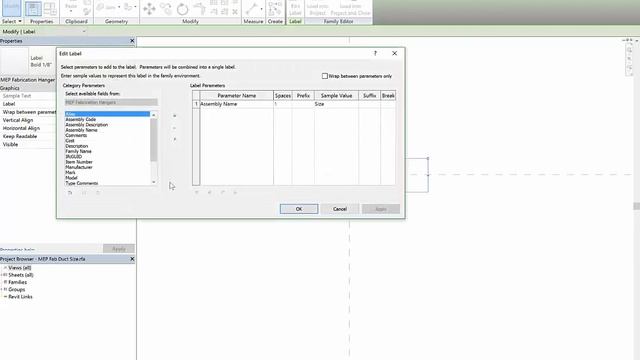Select the Copy tool icon
The width and height of the screenshot is (640, 360).
pyautogui.click(x=166, y=8)
